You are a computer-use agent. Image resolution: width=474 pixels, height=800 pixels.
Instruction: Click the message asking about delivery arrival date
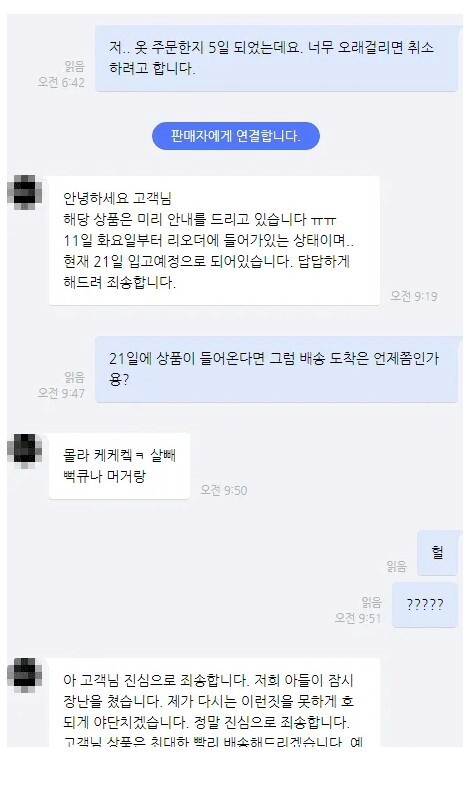pyautogui.click(x=276, y=369)
